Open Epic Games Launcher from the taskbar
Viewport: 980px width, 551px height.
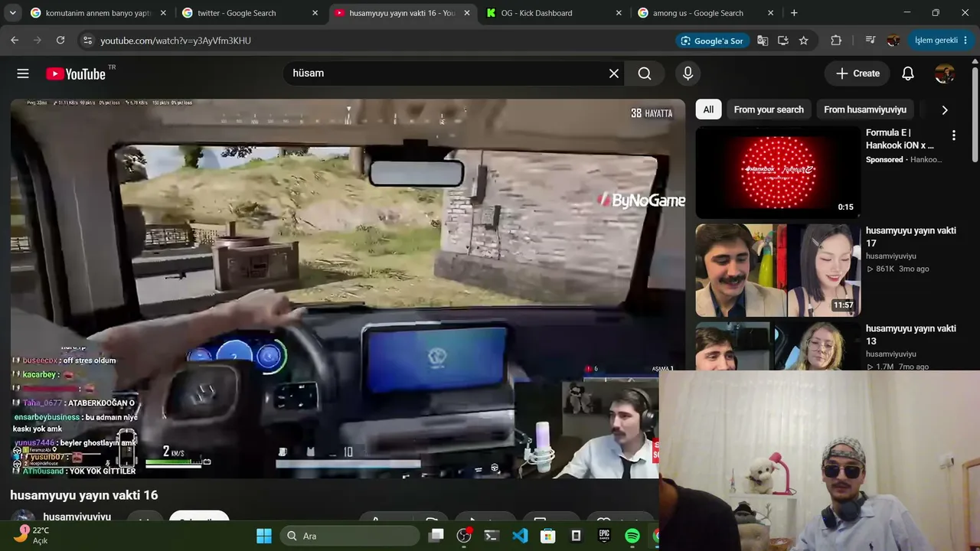(604, 536)
